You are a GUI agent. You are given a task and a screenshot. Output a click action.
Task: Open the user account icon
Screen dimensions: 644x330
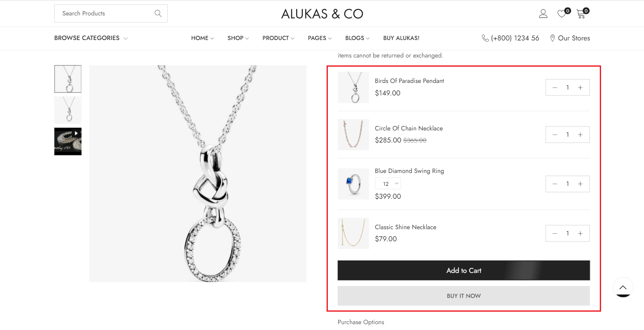pos(543,14)
